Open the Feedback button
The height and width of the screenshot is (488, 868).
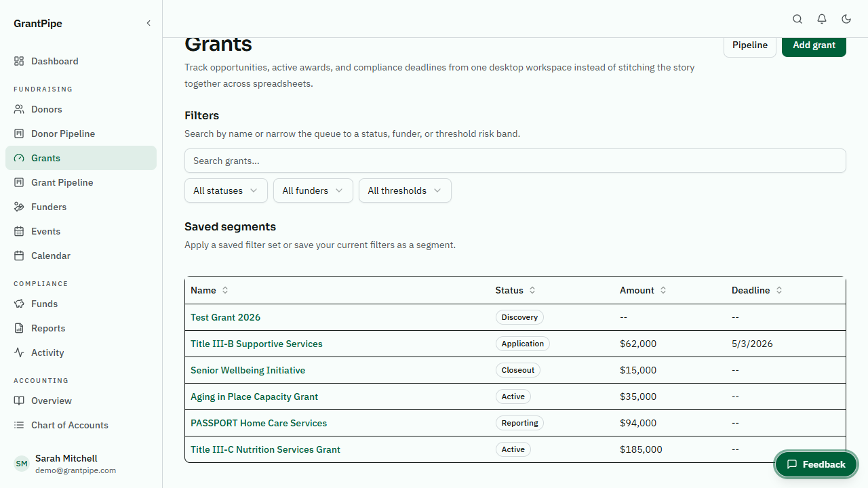(816, 464)
